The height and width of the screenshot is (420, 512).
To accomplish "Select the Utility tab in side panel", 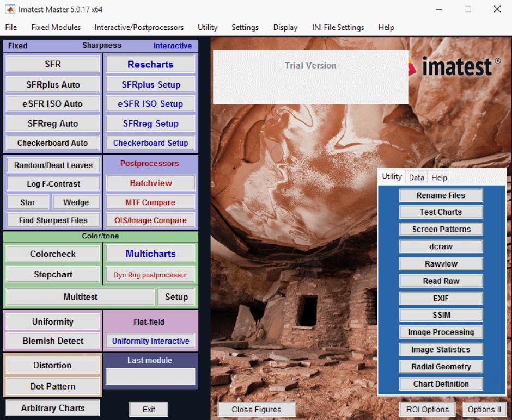I will coord(392,176).
